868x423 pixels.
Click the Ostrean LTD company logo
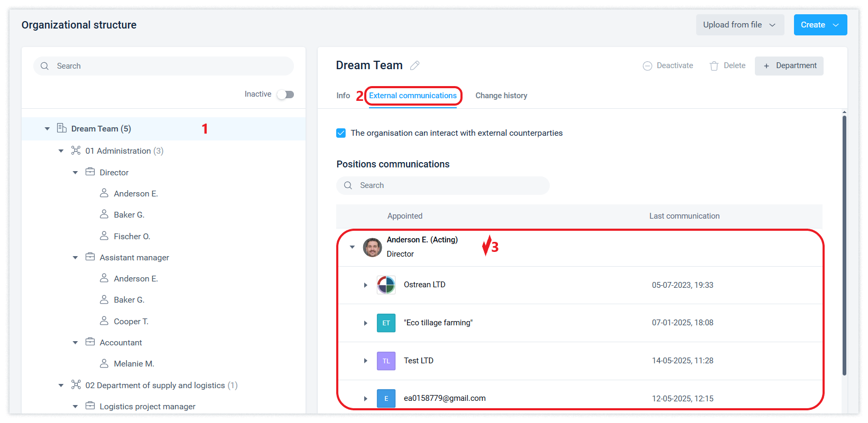pyautogui.click(x=386, y=285)
